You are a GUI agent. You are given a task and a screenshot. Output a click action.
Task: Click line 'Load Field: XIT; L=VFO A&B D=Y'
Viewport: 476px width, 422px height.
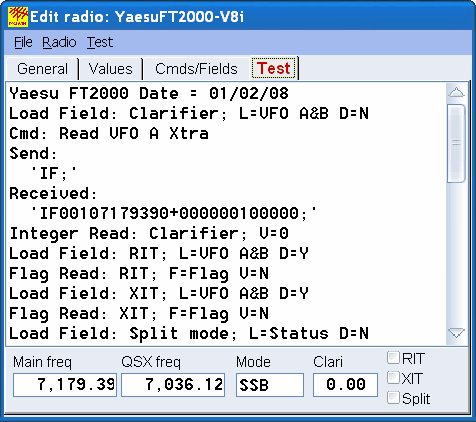tap(159, 294)
